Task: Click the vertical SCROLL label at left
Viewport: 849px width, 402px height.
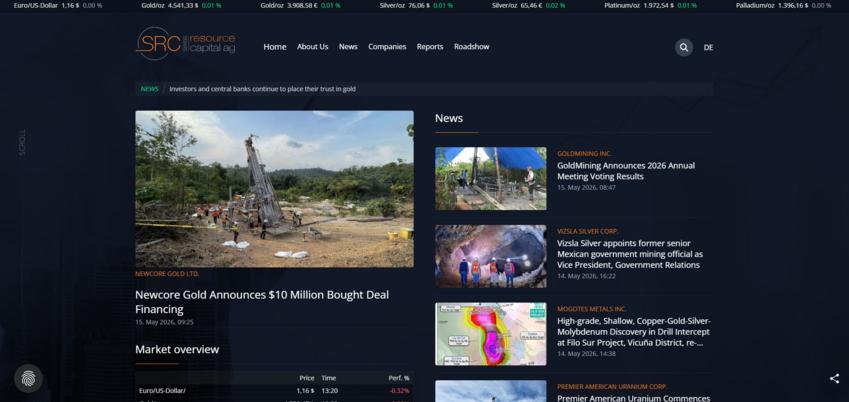Action: (x=22, y=142)
